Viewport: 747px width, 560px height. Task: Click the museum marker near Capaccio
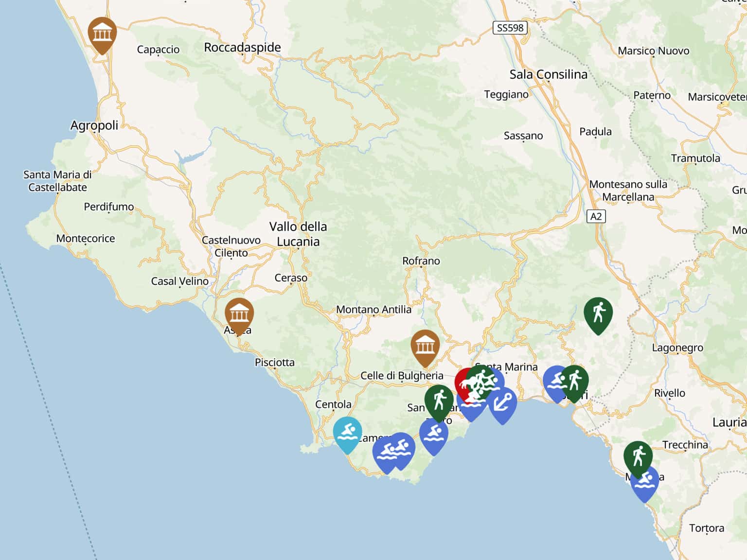[102, 34]
